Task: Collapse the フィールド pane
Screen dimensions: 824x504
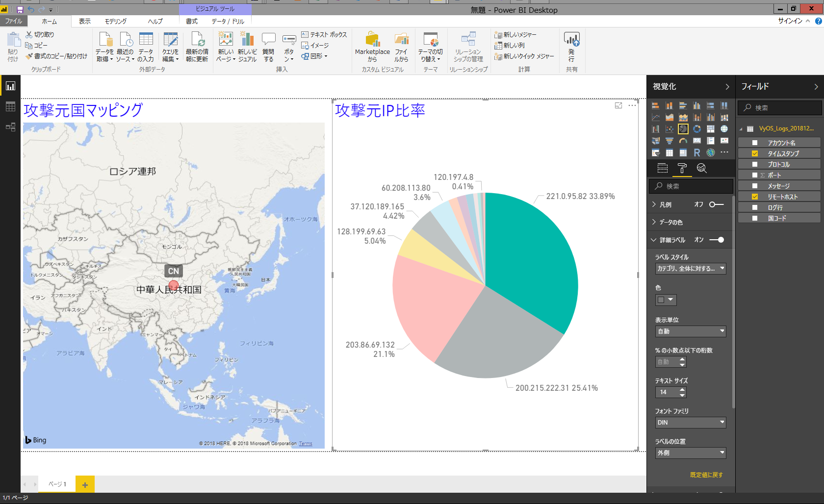Action: click(816, 87)
